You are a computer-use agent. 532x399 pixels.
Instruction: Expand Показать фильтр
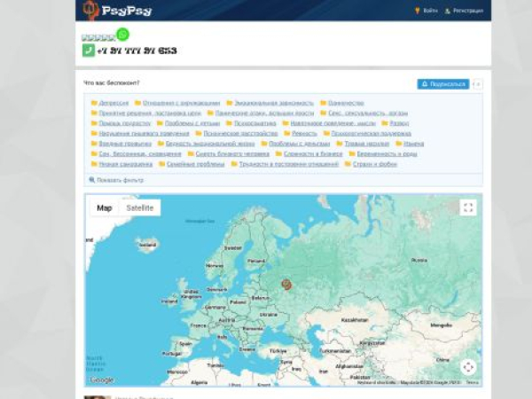click(x=116, y=180)
